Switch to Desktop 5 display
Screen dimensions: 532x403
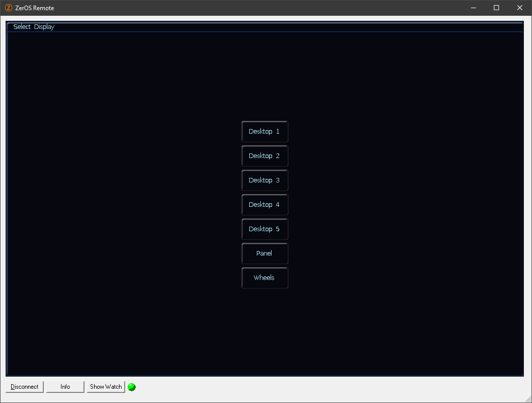click(264, 229)
